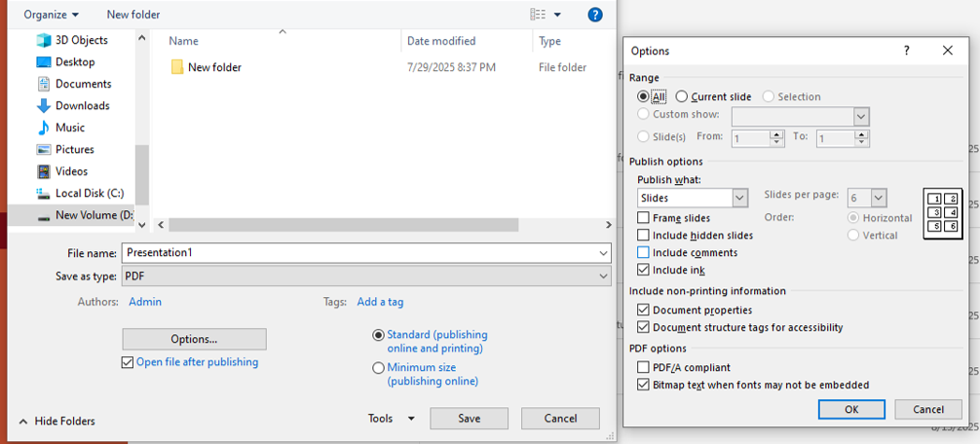Open the view layout icon in toolbar
980x444 pixels.
pos(539,15)
